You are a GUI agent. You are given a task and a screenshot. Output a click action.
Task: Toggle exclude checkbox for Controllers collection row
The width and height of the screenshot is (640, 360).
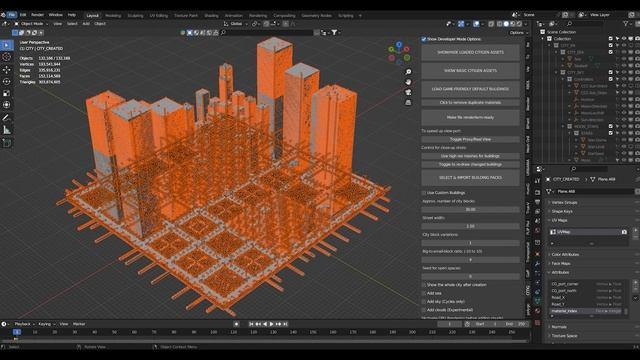pyautogui.click(x=611, y=79)
